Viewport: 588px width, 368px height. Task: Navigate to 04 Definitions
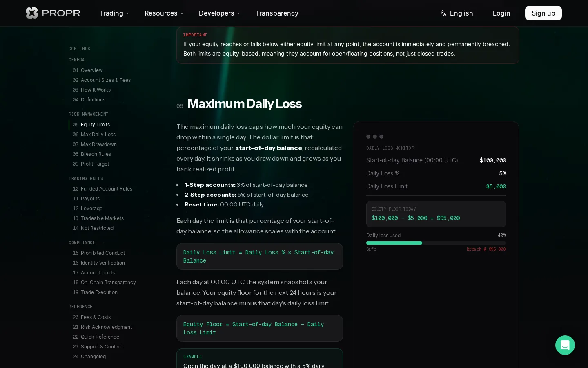(x=89, y=100)
